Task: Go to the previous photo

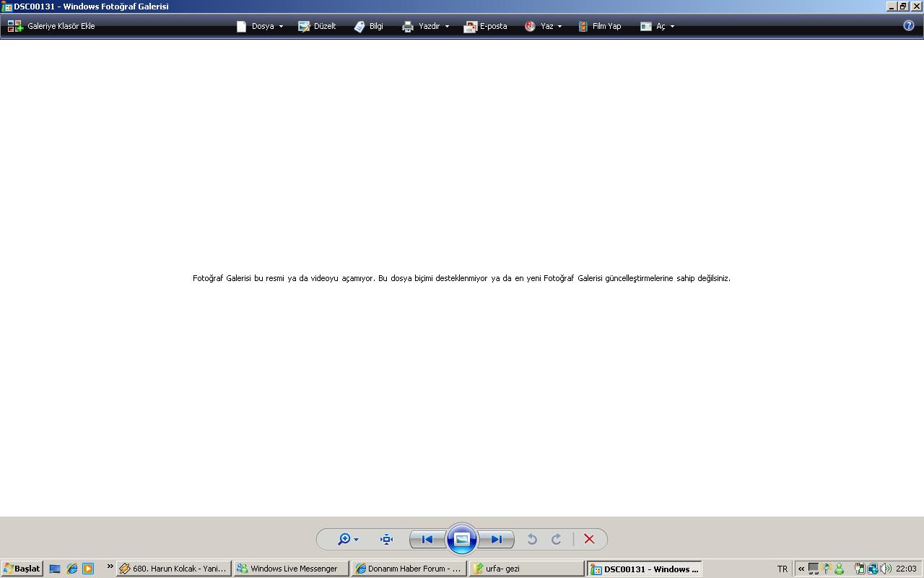Action: 427,539
